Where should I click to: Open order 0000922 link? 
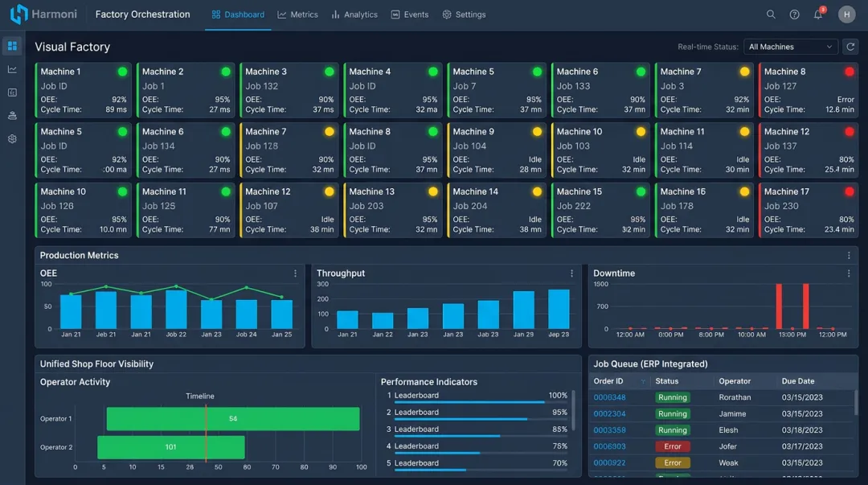pos(609,462)
